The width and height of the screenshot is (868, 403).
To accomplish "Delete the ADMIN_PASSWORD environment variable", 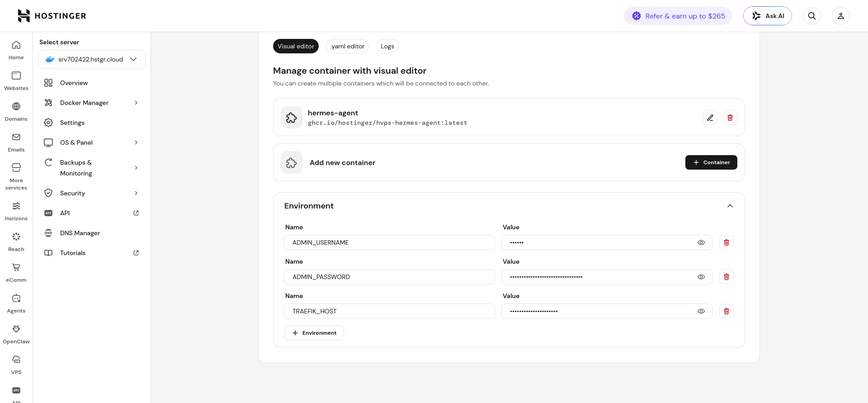I will 726,277.
